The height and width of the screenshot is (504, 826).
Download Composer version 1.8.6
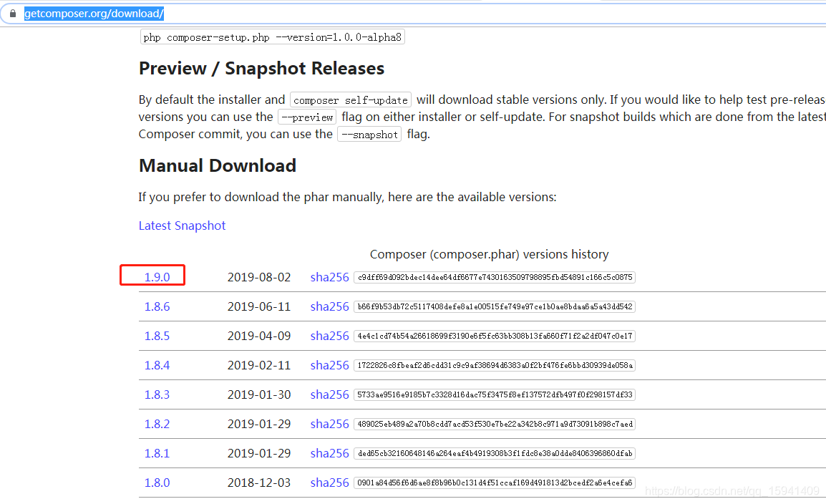[157, 306]
